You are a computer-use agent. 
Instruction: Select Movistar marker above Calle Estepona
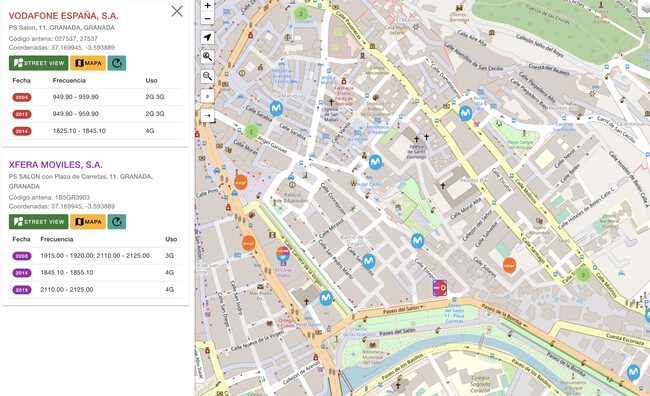coord(417,241)
